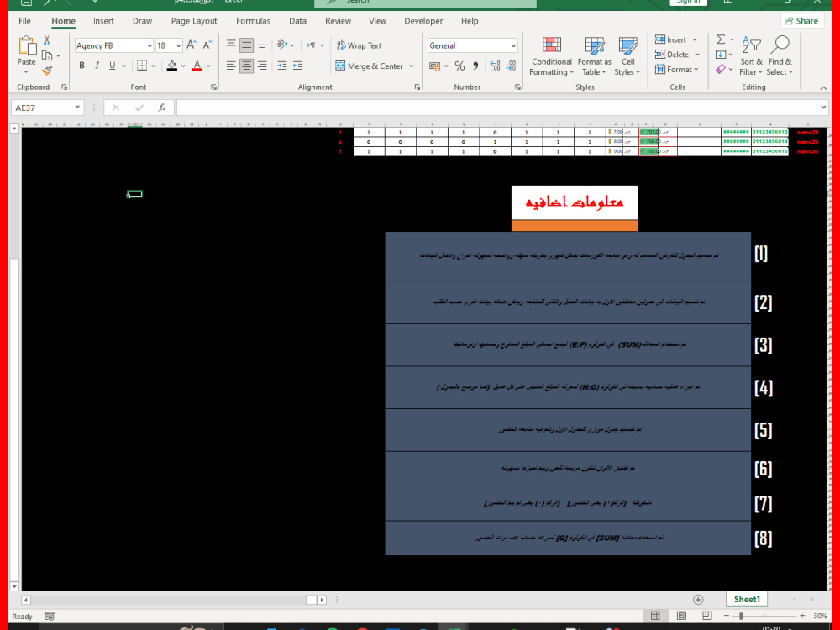Decrease decimal places icon
The width and height of the screenshot is (840, 630).
pos(511,66)
